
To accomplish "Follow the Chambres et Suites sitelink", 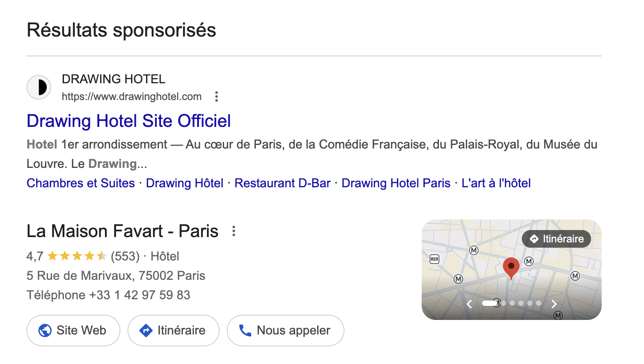I will coord(80,183).
